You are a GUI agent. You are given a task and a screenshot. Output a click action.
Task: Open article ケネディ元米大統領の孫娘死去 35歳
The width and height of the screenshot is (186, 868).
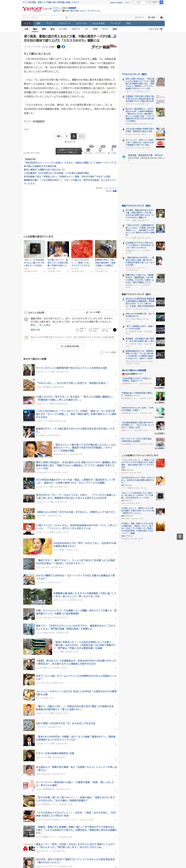click(55, 753)
